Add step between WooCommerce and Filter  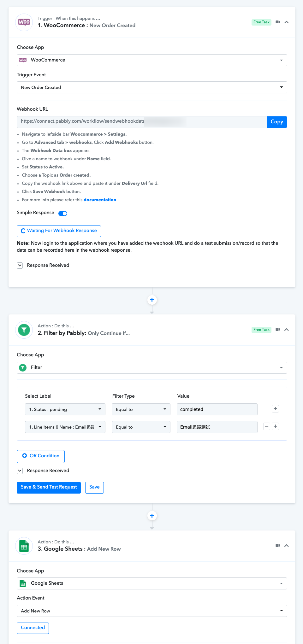[x=152, y=300]
